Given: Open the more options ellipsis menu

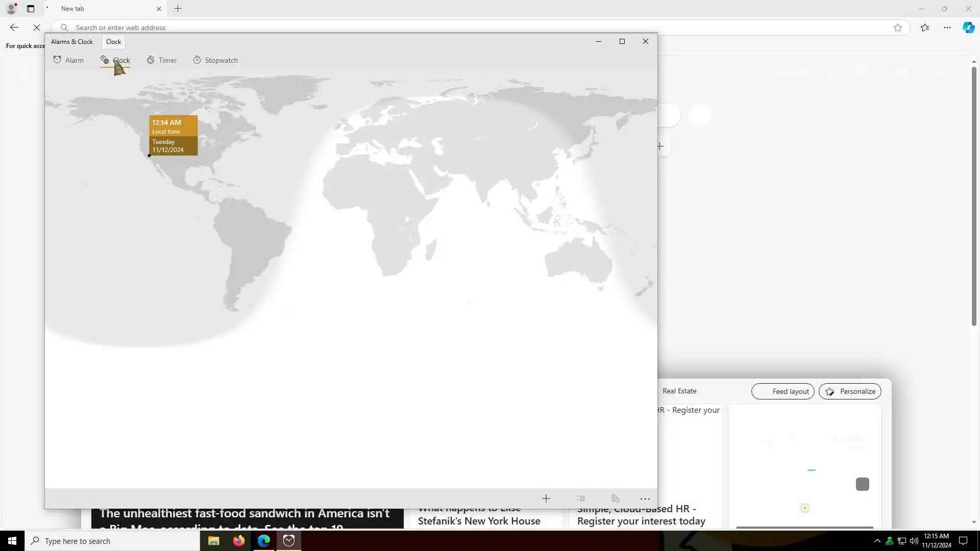Looking at the screenshot, I should coord(645,498).
